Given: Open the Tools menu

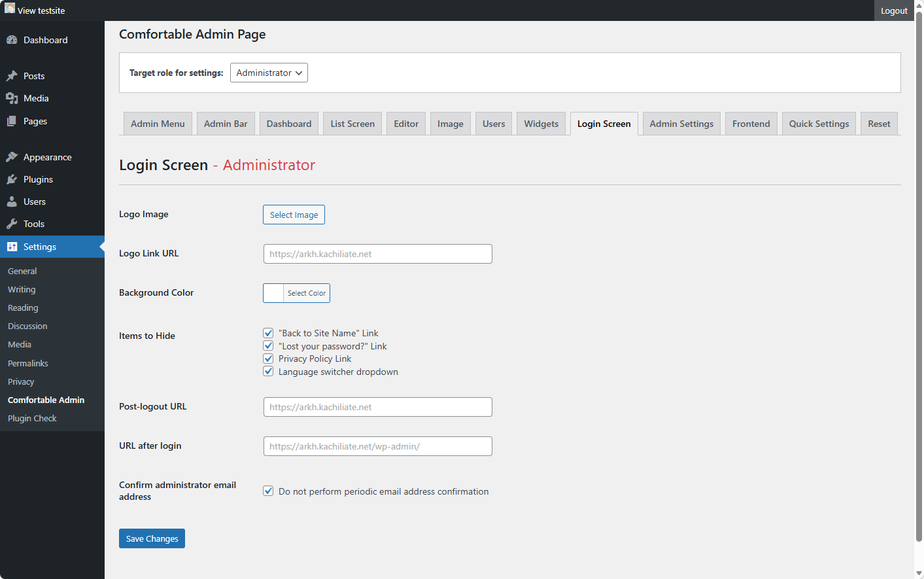Looking at the screenshot, I should [52, 224].
